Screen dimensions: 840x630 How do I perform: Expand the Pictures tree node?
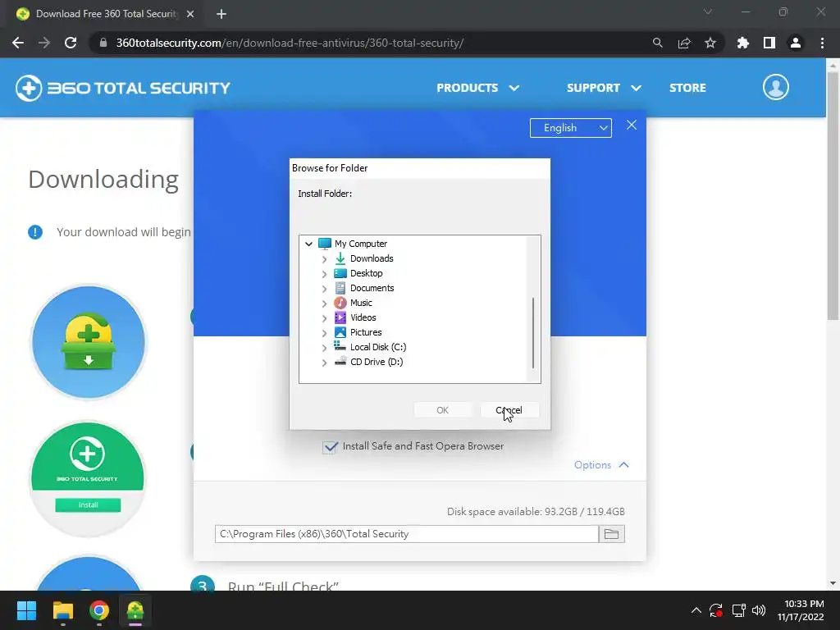click(324, 333)
